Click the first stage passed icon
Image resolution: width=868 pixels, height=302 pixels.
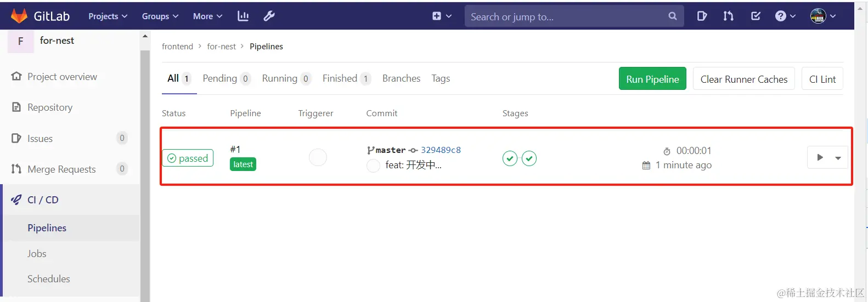[x=510, y=158]
